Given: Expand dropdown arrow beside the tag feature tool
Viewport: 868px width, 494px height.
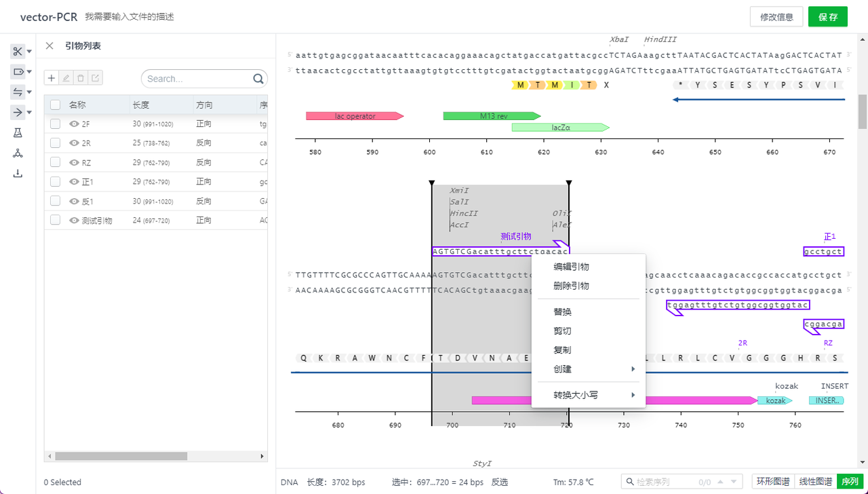Looking at the screenshot, I should (29, 72).
